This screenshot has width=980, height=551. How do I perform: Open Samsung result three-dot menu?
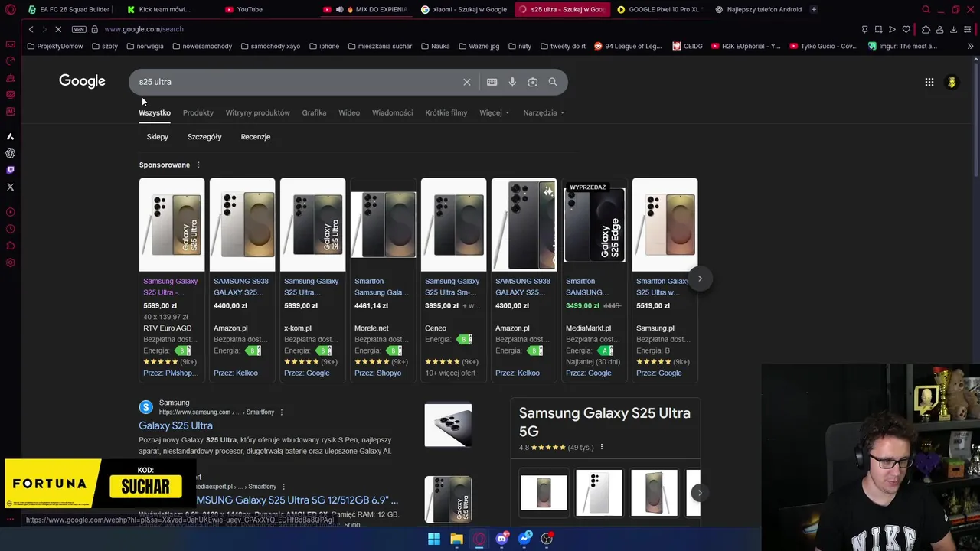(x=281, y=412)
